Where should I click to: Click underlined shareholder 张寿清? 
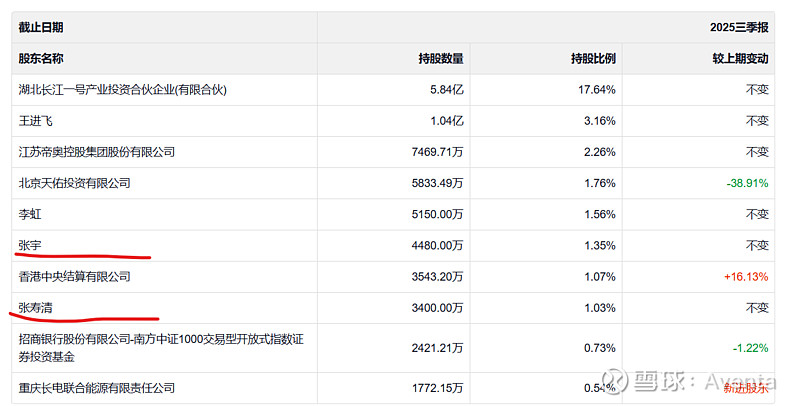(35, 308)
